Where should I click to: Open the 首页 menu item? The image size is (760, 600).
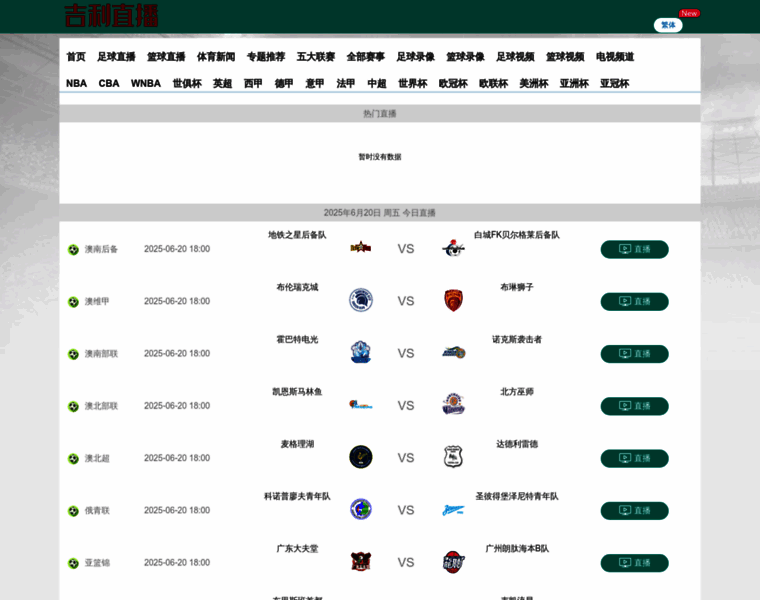(x=76, y=57)
